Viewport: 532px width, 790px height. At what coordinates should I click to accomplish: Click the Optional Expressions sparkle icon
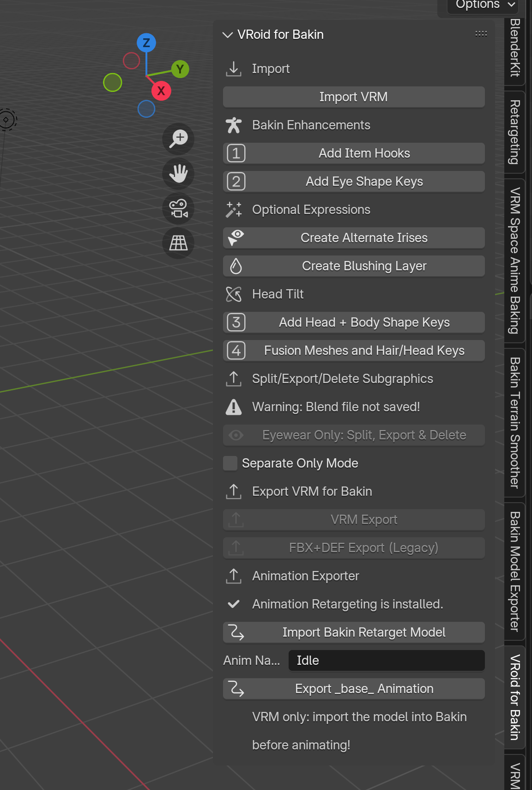234,210
